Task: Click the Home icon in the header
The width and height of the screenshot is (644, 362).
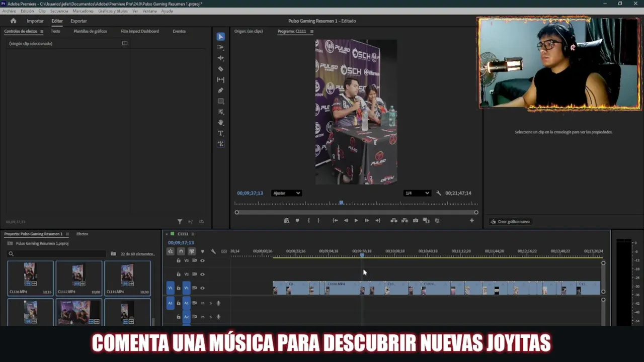Action: [13, 21]
